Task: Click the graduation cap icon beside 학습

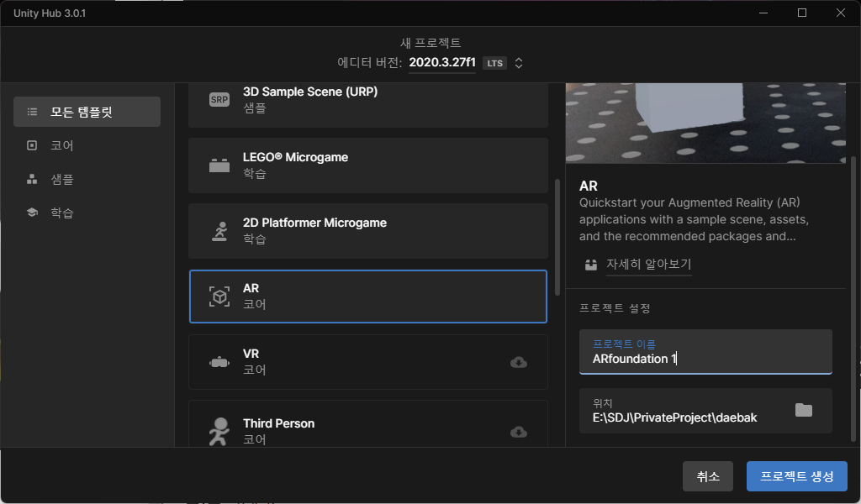Action: [x=33, y=213]
